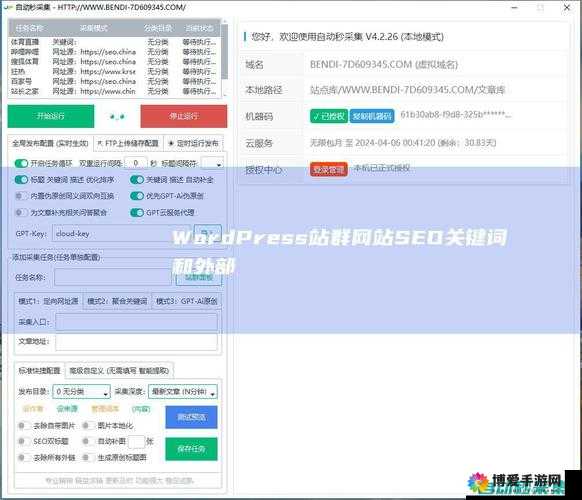The width and height of the screenshot is (582, 500).
Task: Click the button next to 任务名称 field
Action: (x=199, y=277)
